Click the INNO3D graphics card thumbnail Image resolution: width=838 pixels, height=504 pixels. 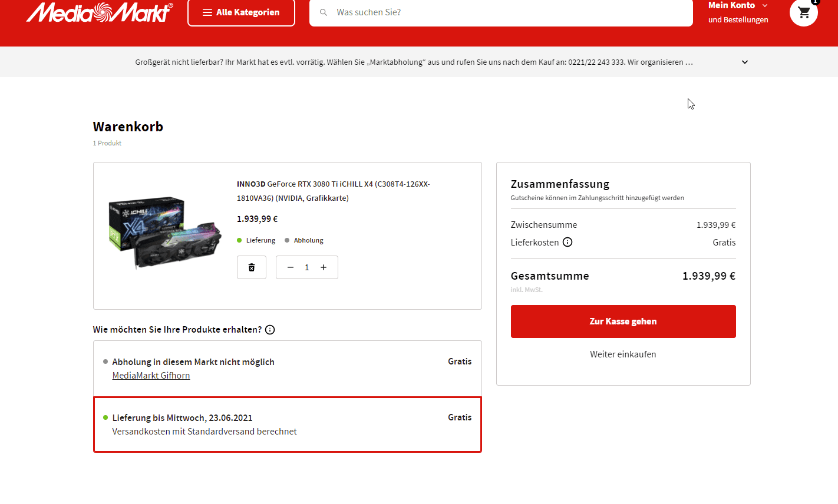tap(164, 233)
